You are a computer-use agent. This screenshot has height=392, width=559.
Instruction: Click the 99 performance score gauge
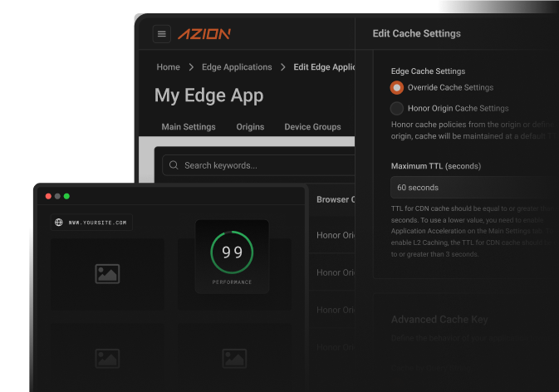pos(232,252)
